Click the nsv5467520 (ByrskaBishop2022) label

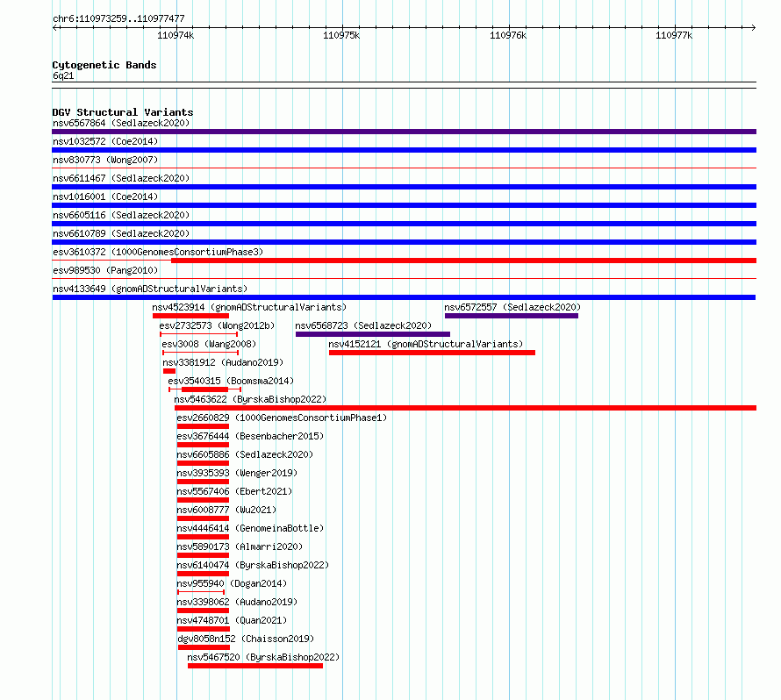263,657
